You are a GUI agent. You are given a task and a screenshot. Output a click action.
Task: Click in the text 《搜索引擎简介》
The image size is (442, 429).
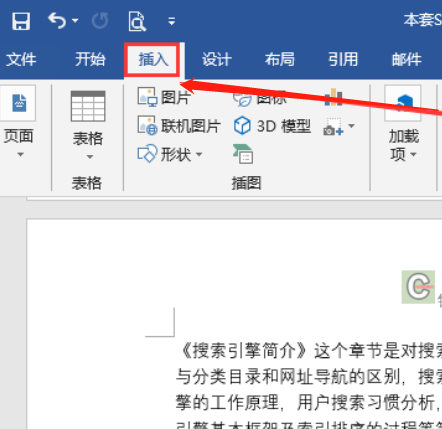click(x=244, y=350)
